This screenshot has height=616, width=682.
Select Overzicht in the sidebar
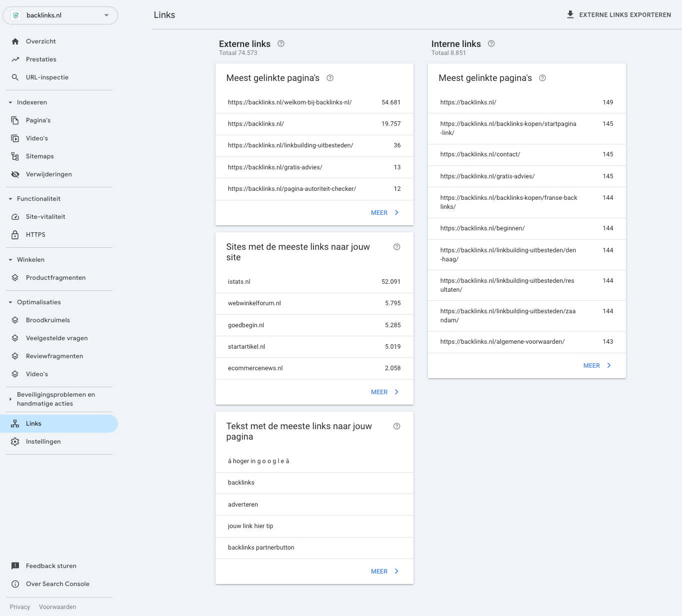coord(40,41)
